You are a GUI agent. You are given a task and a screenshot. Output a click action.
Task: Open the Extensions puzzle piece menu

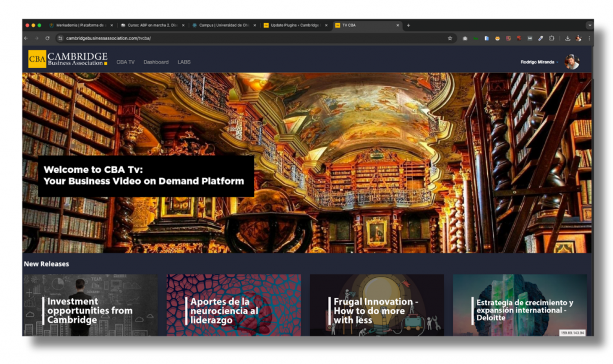pyautogui.click(x=551, y=38)
